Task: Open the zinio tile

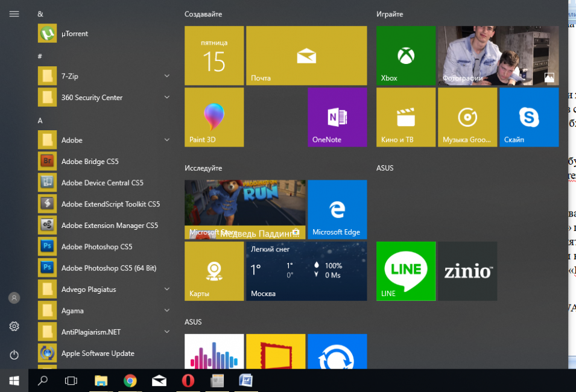Action: pyautogui.click(x=467, y=271)
